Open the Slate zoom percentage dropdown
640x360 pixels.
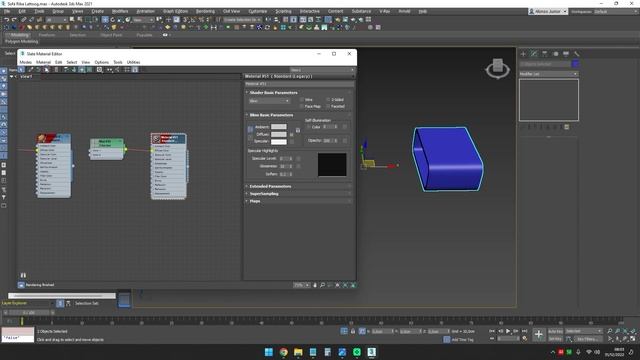pos(301,285)
